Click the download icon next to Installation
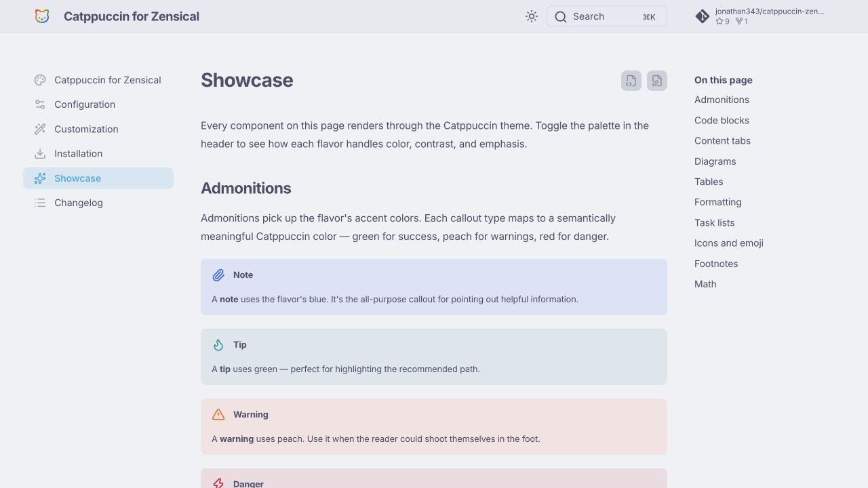868x488 pixels. (x=40, y=154)
